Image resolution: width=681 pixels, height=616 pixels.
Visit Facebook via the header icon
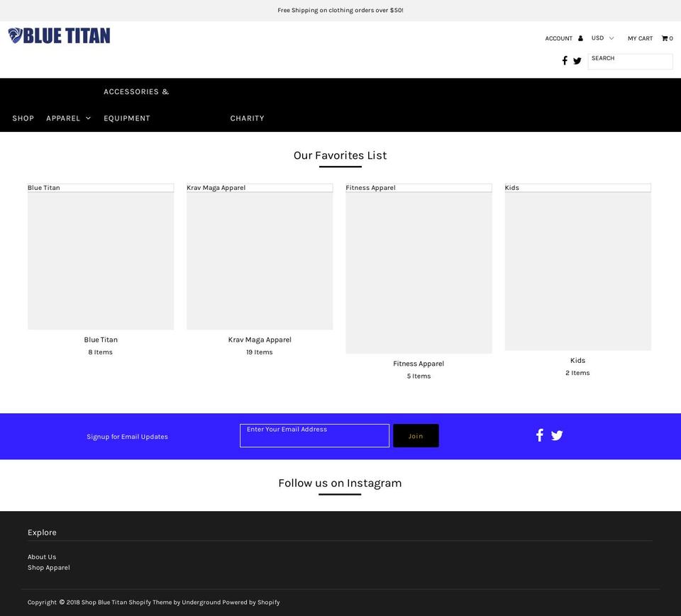click(565, 60)
